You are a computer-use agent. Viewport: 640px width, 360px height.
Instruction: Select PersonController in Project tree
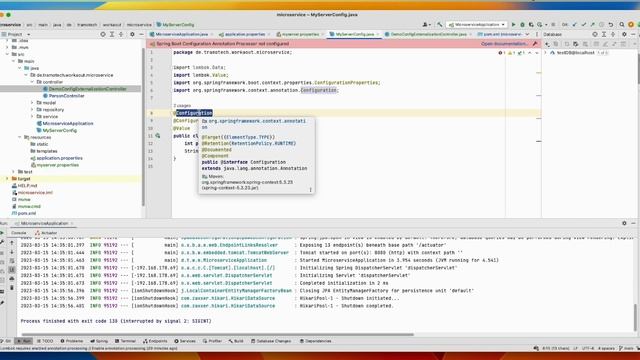pyautogui.click(x=64, y=96)
